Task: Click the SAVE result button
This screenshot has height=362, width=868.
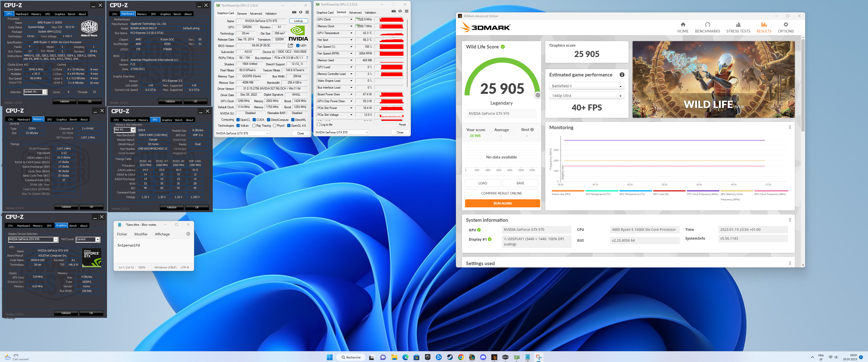Action: [520, 183]
